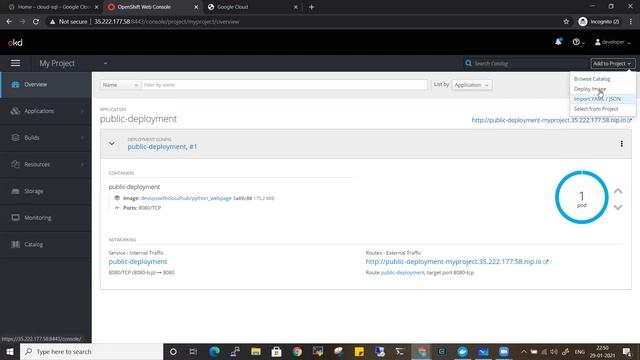Open Sticky Notes from the taskbar
Screen dimensions: 640x360
point(359,352)
